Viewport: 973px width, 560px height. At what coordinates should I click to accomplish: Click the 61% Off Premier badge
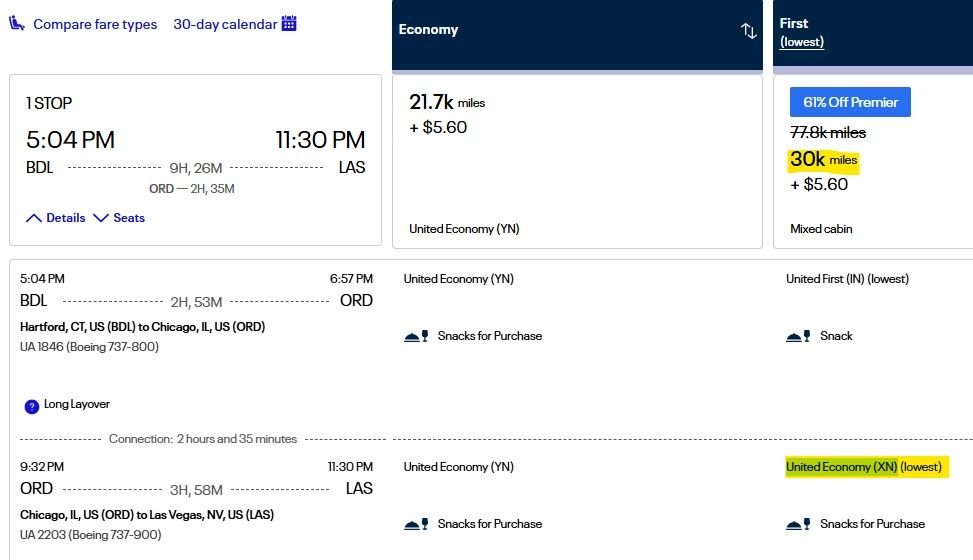pyautogui.click(x=850, y=102)
